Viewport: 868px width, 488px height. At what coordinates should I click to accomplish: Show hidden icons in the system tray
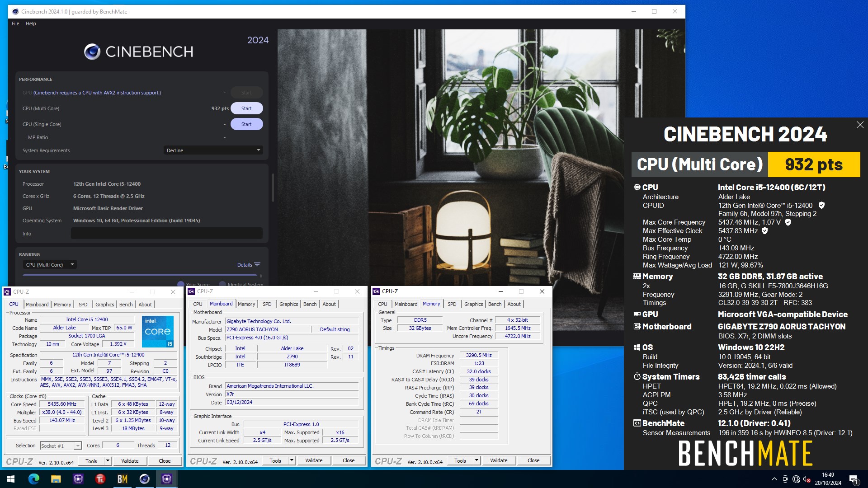tap(774, 479)
